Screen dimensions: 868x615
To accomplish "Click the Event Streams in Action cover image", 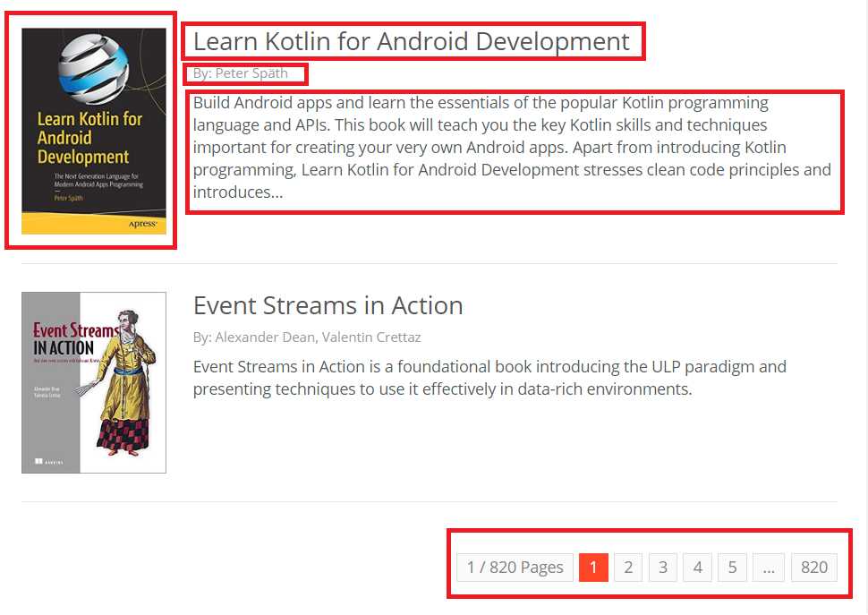I will pos(94,382).
